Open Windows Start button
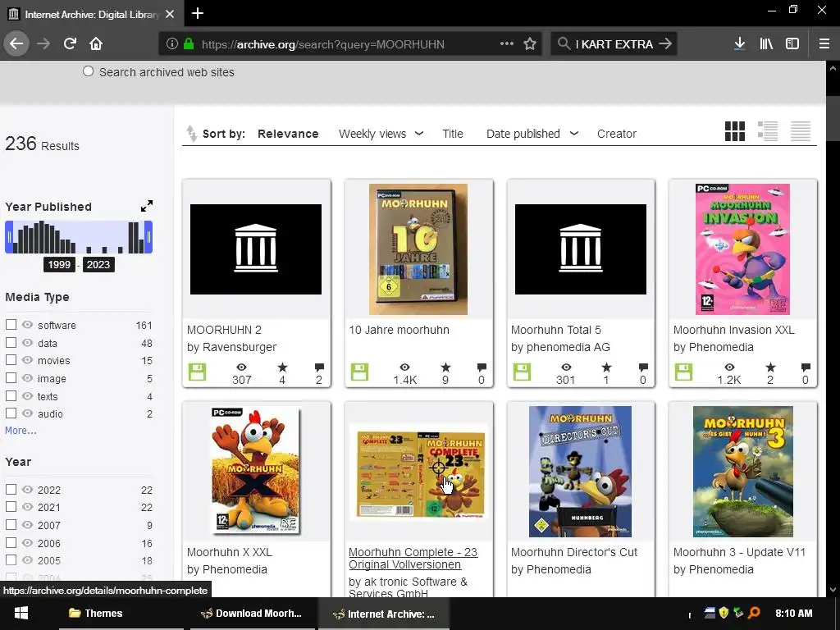This screenshot has height=630, width=840. 21,614
